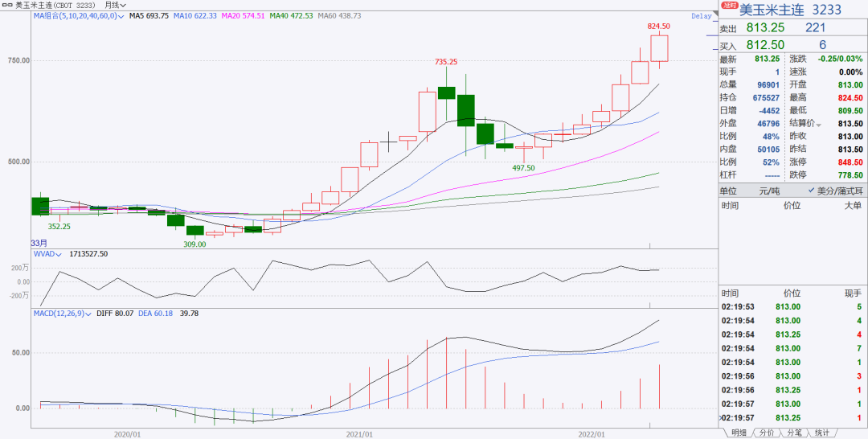Viewport: 868px width, 439px height.
Task: Click the 涨跌 value -0.25/0.03%
Action: 839,59
